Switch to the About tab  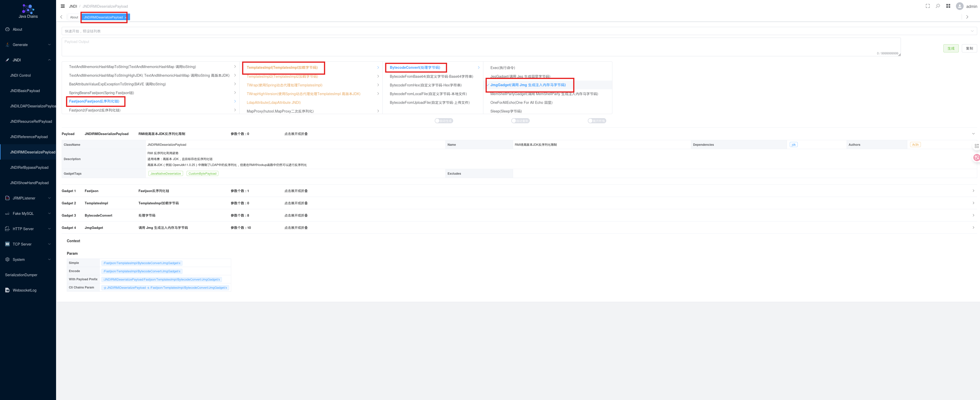coord(74,17)
